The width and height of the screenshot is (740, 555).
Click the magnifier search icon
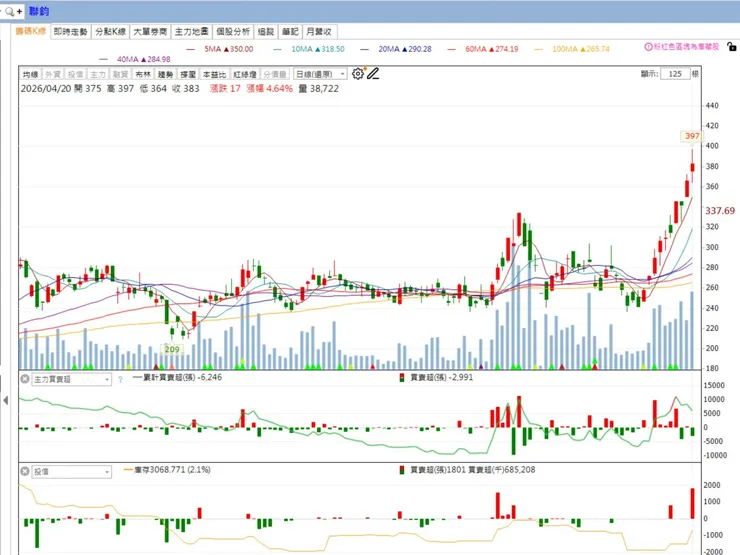click(9, 11)
